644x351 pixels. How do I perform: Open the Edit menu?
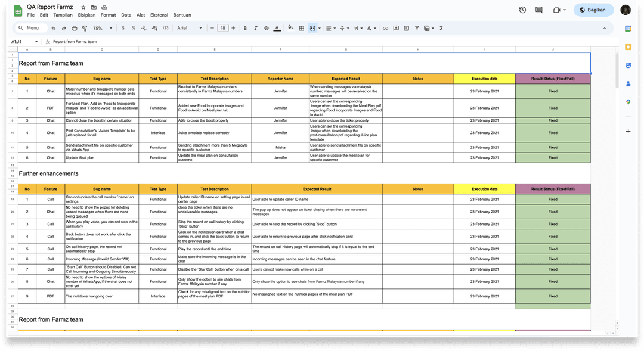coord(44,15)
